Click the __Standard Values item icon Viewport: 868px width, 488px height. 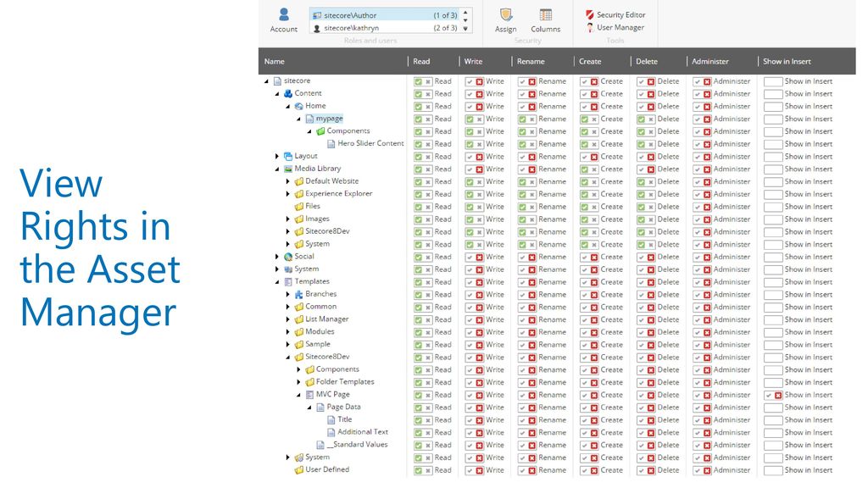(320, 445)
